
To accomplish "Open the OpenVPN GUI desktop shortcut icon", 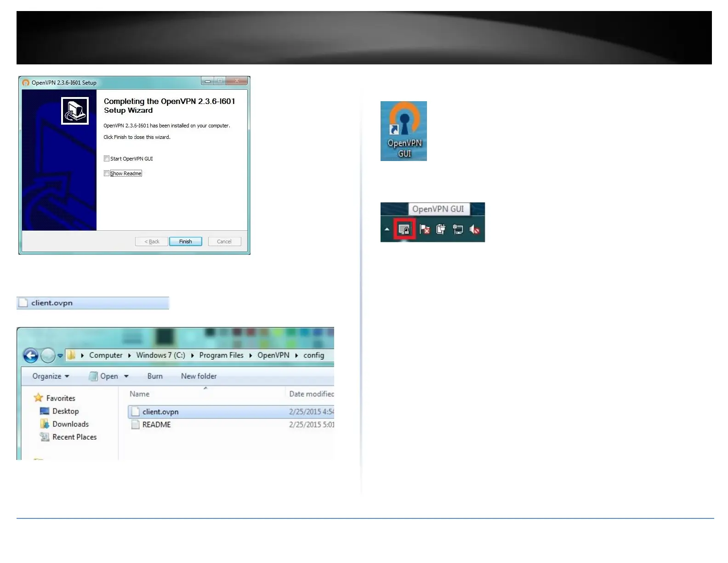I will point(404,131).
